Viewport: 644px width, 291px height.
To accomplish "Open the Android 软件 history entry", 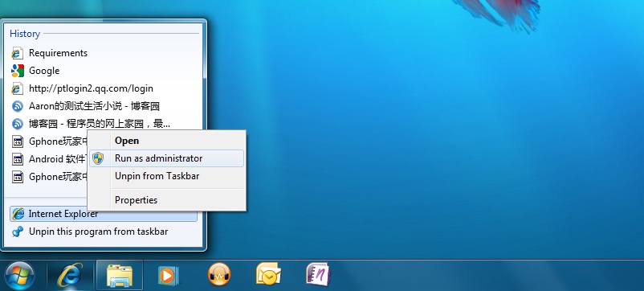I will point(48,159).
